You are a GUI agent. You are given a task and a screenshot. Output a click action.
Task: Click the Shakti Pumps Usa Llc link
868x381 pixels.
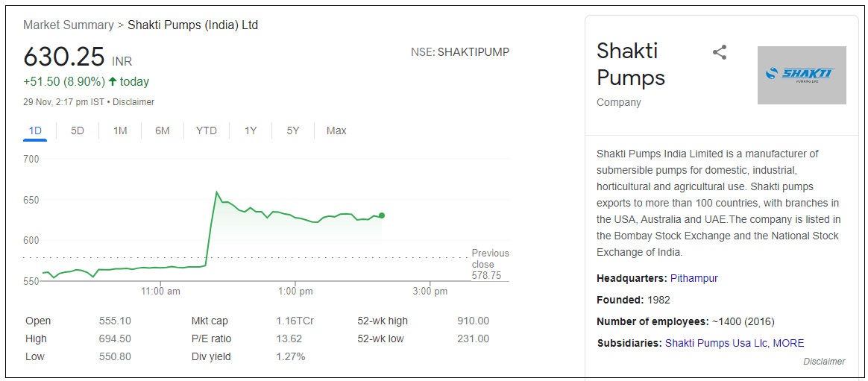pos(716,343)
